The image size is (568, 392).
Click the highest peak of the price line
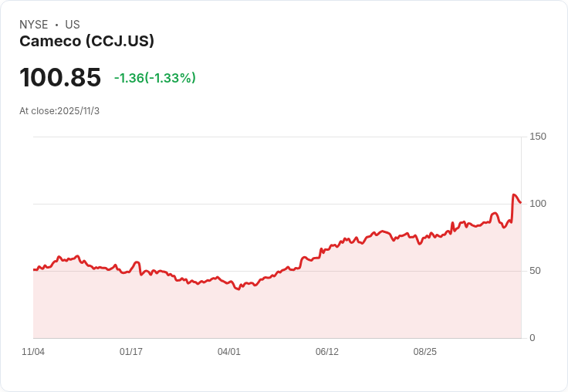pyautogui.click(x=514, y=195)
